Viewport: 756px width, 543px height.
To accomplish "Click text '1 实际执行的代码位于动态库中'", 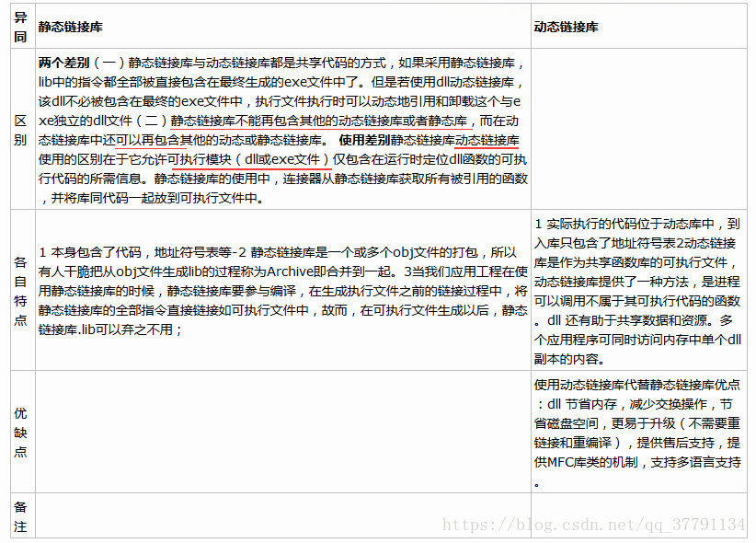I will 624,224.
